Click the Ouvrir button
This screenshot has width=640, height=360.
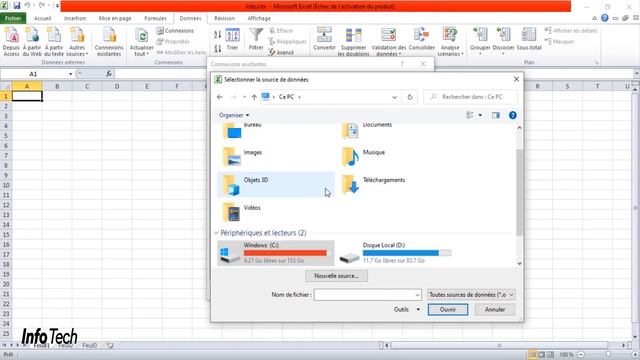[x=448, y=309]
